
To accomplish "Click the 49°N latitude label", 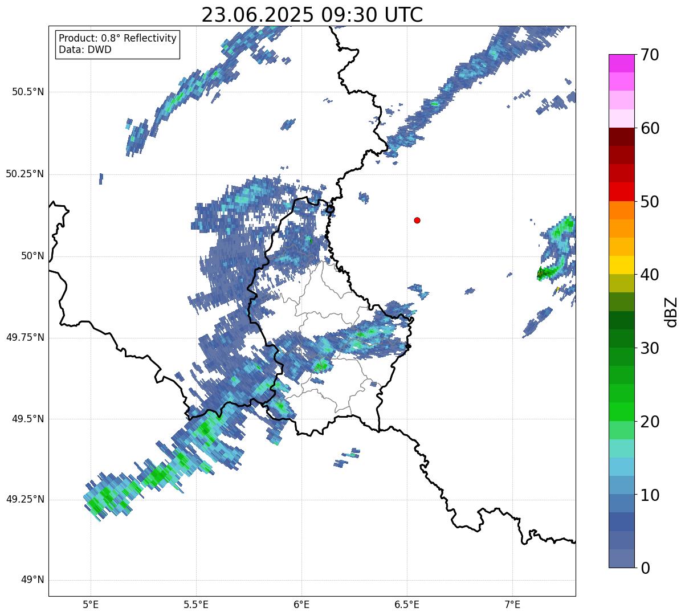I will 32,580.
